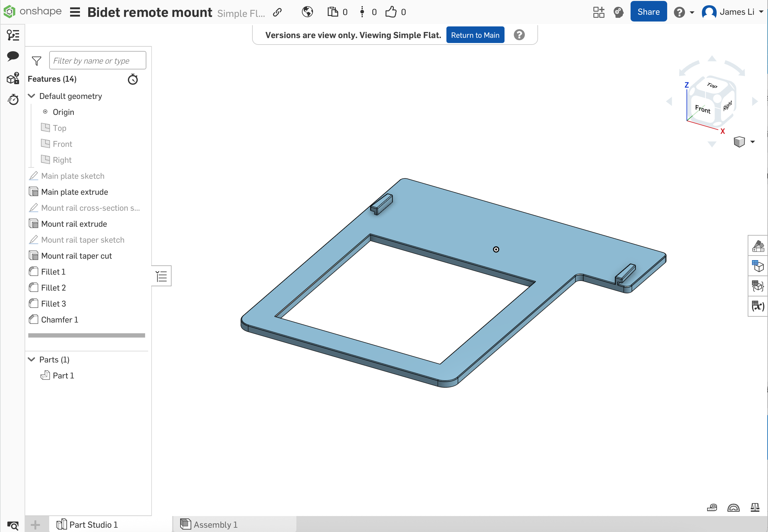The width and height of the screenshot is (768, 532).
Task: Open the Configuration panel icon
Action: pyautogui.click(x=758, y=266)
